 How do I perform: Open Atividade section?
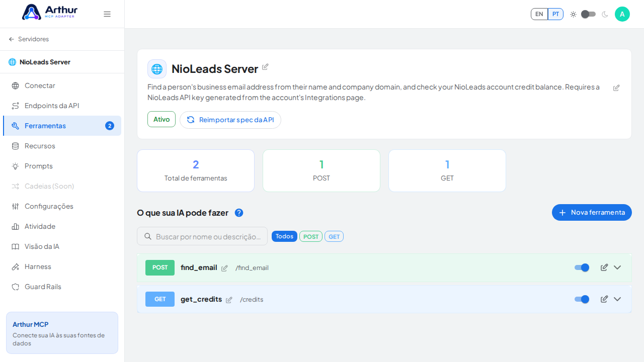[x=62, y=226]
